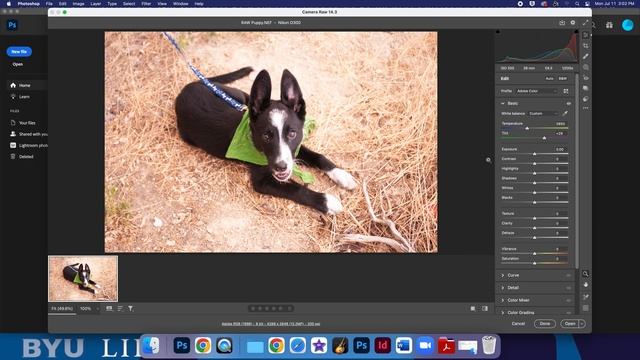Open more image settings ellipsis
640x360 pixels.
click(586, 108)
